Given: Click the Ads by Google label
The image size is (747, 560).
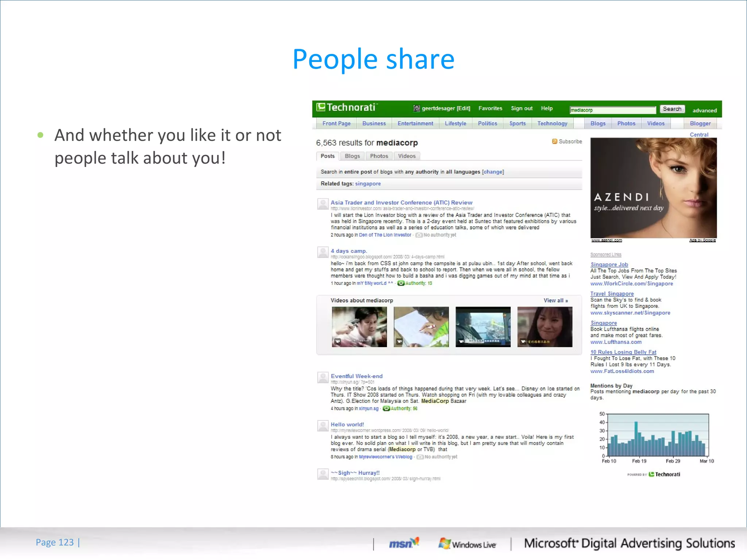Looking at the screenshot, I should (x=703, y=240).
